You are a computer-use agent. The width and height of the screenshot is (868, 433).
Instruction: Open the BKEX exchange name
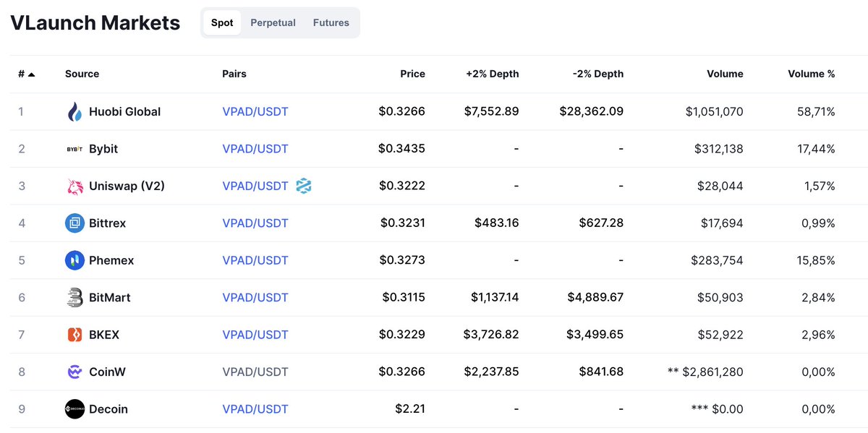pos(104,335)
